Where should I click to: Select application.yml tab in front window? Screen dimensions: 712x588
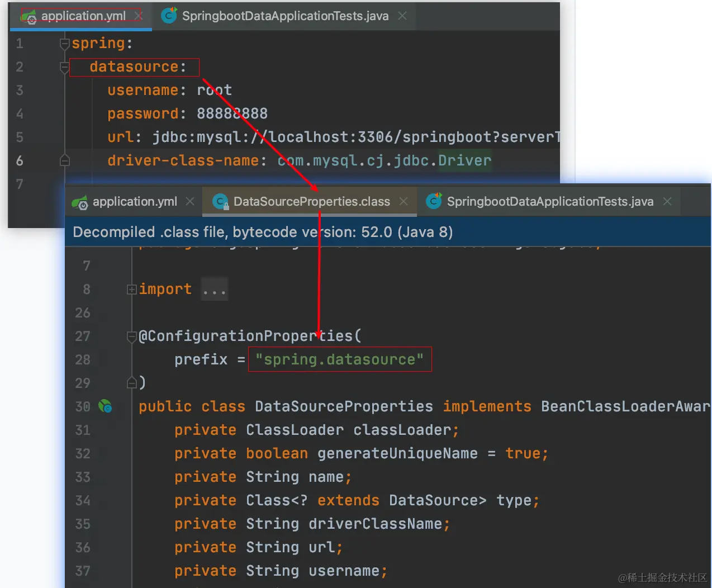[x=135, y=201]
